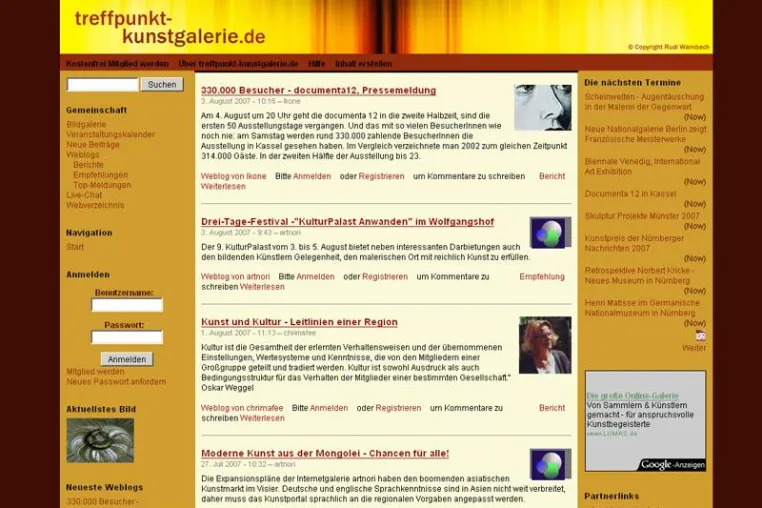This screenshot has height=508, width=762.
Task: Open Veranstaltungskalender link
Action: [110, 135]
